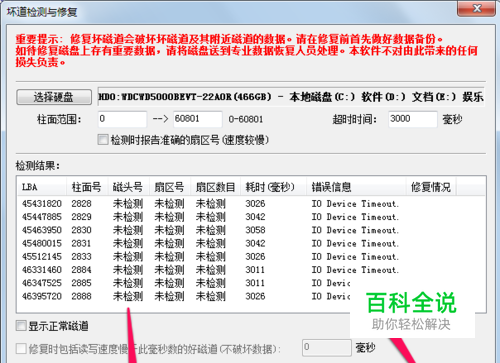Close the 坏道检测与修复 dialog
500x363 pixels.
coord(476,8)
